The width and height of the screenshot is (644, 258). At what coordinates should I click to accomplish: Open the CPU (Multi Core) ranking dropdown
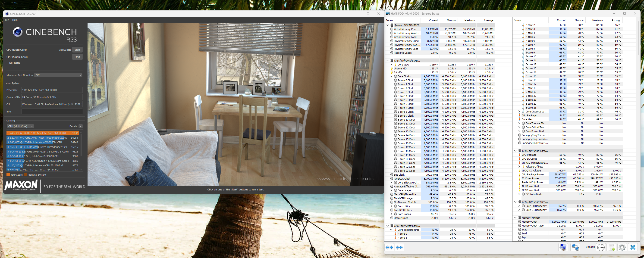(x=20, y=126)
